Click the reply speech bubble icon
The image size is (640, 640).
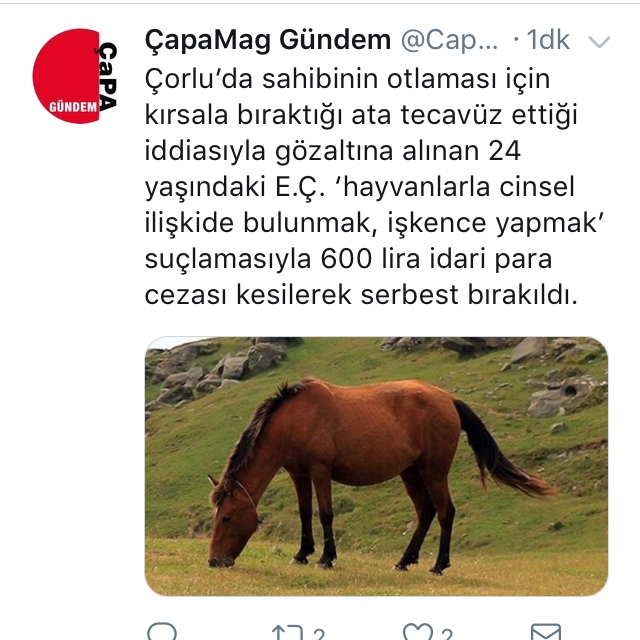click(x=162, y=631)
